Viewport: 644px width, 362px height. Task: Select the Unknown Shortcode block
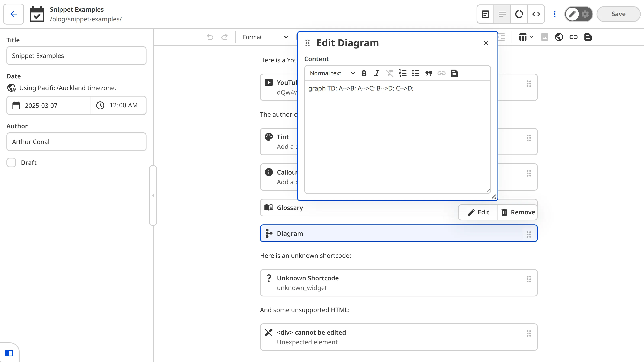click(398, 283)
